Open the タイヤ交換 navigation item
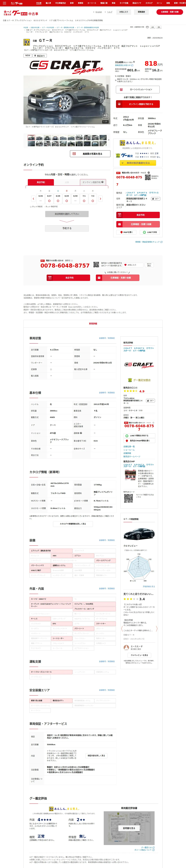This screenshot has width=186, height=868. (124, 3)
